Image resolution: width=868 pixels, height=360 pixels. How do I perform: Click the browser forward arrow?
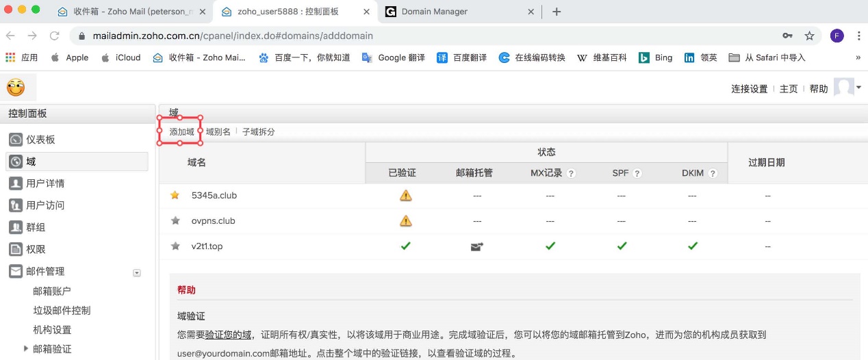pos(32,36)
